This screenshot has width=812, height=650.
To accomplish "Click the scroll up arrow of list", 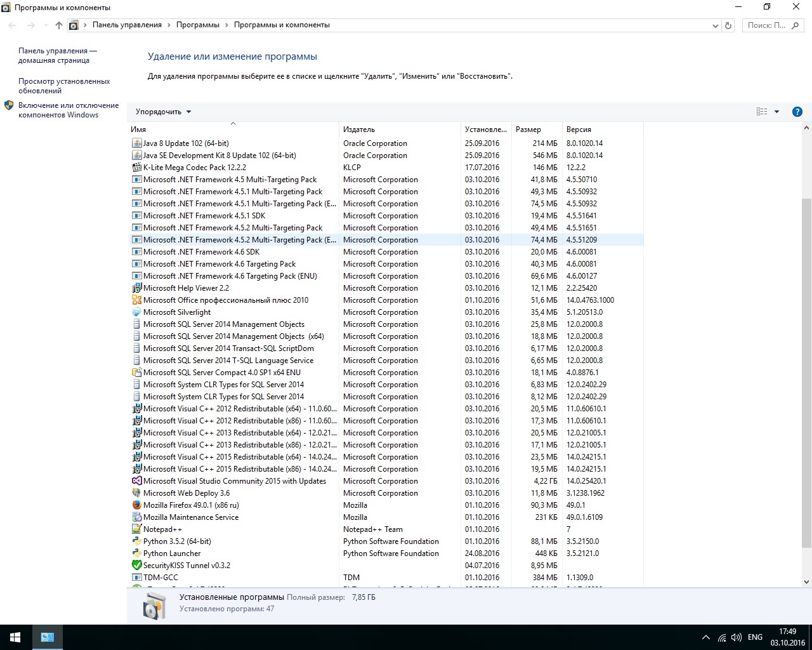I will (x=806, y=129).
